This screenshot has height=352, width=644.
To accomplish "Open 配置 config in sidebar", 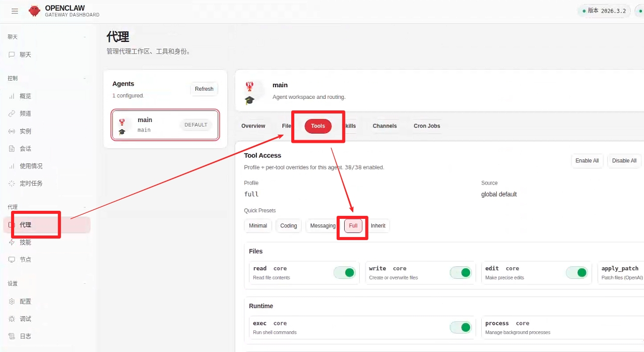I will pyautogui.click(x=46, y=301).
